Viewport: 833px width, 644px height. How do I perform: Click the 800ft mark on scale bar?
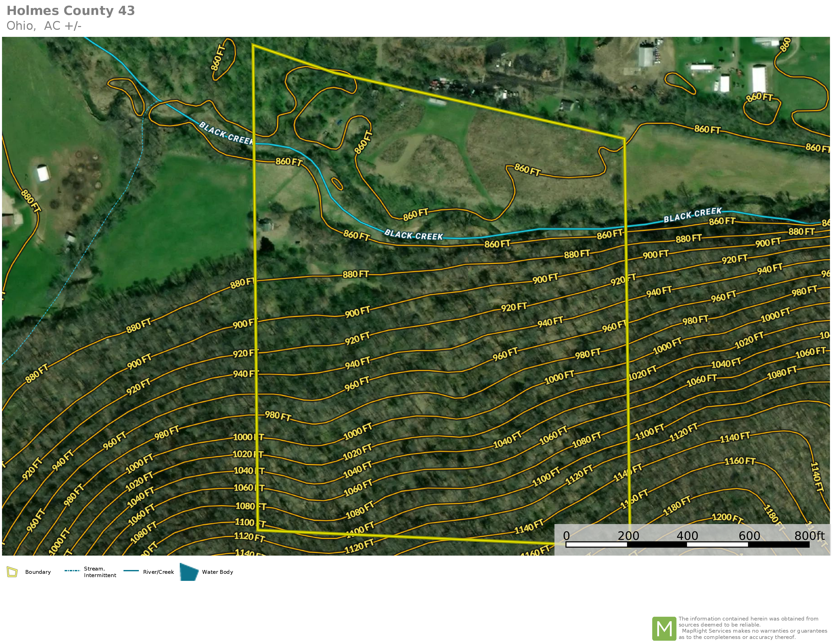(809, 536)
